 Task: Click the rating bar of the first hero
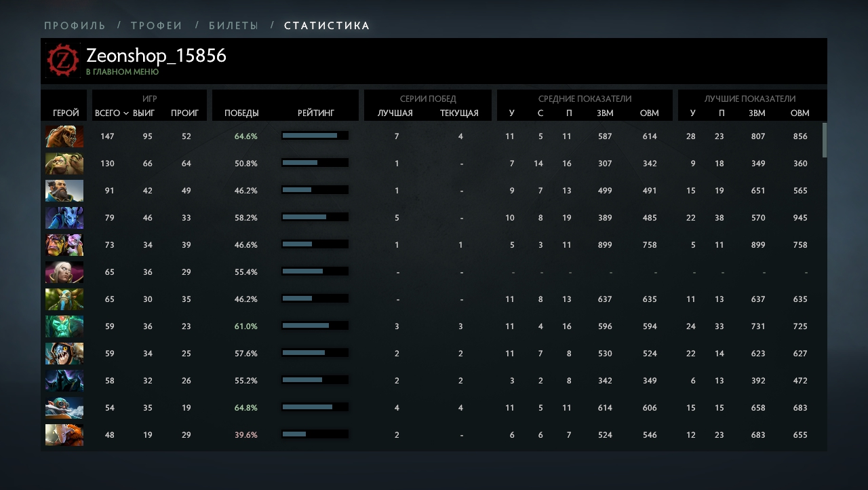(315, 136)
